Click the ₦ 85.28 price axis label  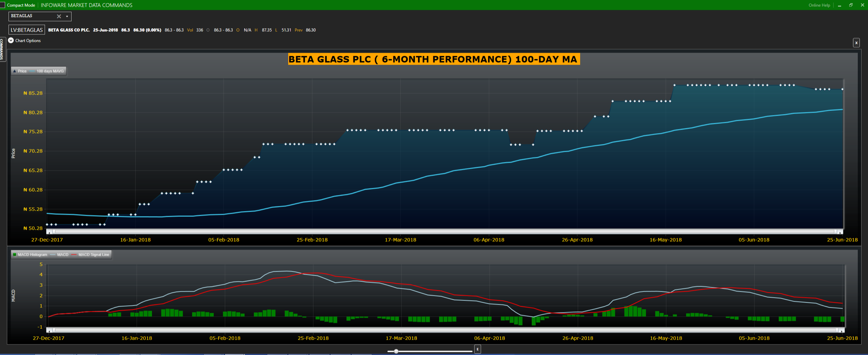33,93
